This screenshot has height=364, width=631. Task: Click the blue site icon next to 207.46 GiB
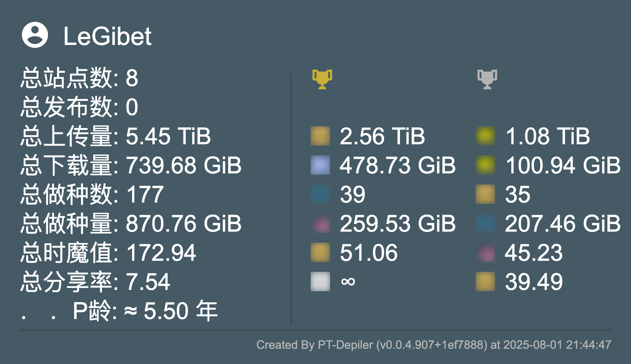click(x=485, y=223)
